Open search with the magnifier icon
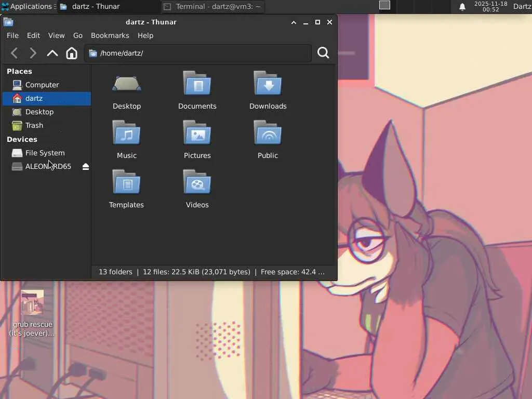 (323, 53)
